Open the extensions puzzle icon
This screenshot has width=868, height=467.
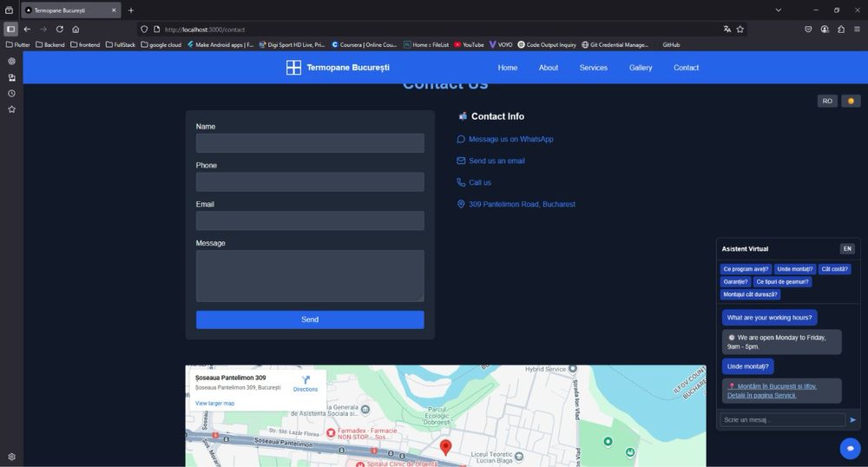841,30
